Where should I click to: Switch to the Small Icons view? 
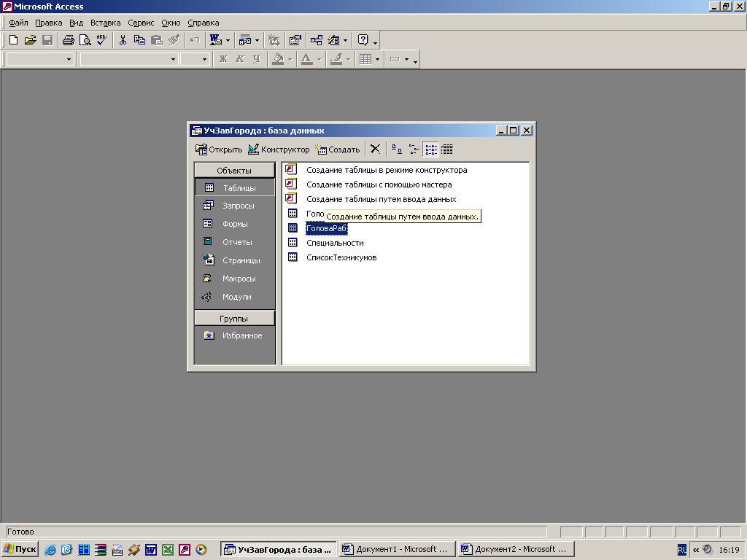point(414,149)
